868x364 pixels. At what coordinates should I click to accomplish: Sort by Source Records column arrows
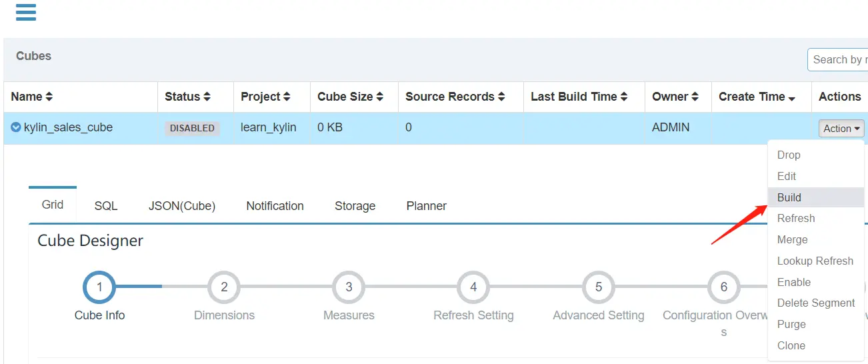[x=501, y=97]
